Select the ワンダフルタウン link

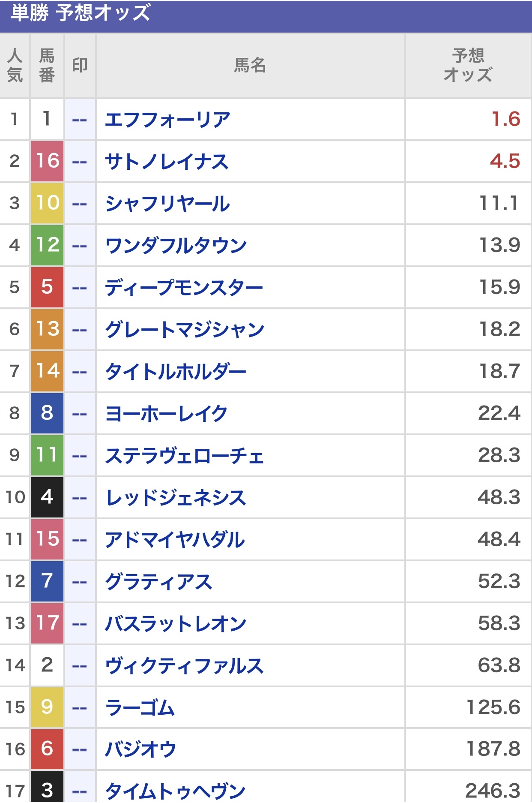coord(176,246)
